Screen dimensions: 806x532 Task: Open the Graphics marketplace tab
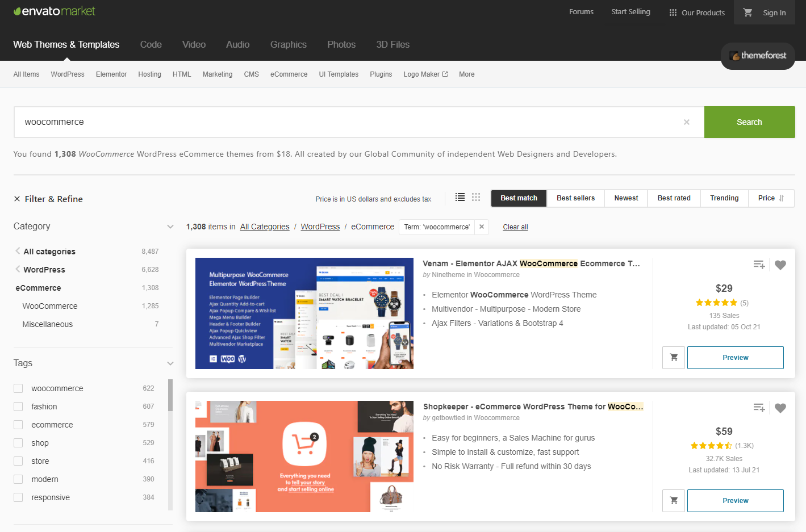289,44
